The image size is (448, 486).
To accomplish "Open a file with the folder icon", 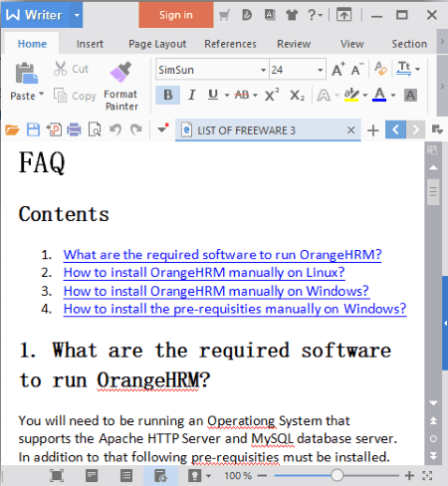I will point(12,129).
